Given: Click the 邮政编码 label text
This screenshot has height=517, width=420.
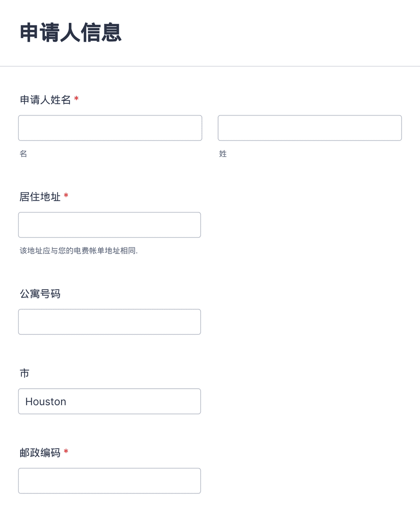Looking at the screenshot, I should pyautogui.click(x=40, y=453).
